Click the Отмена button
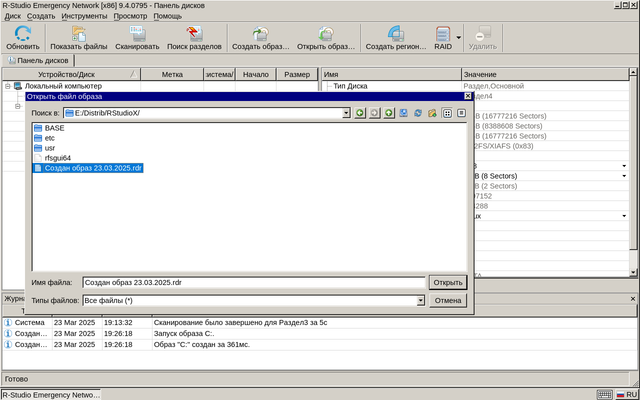640x400 pixels. [x=448, y=300]
